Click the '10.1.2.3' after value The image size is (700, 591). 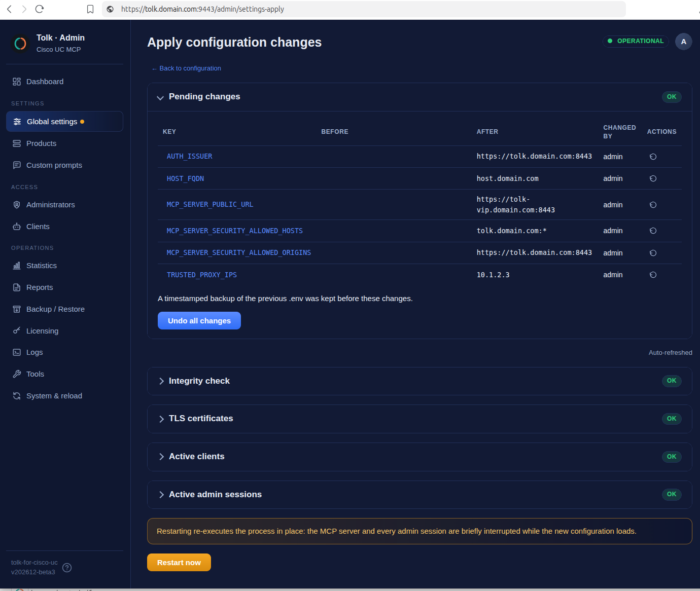coord(493,275)
